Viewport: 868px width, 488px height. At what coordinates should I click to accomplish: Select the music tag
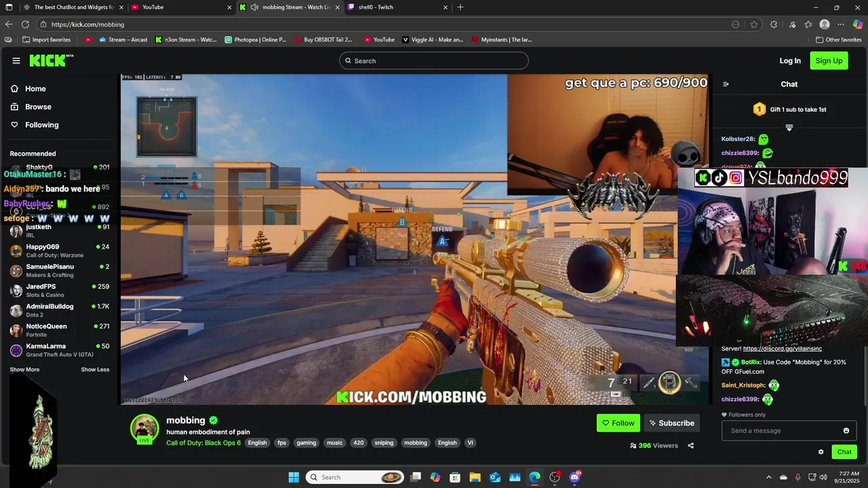coord(335,443)
